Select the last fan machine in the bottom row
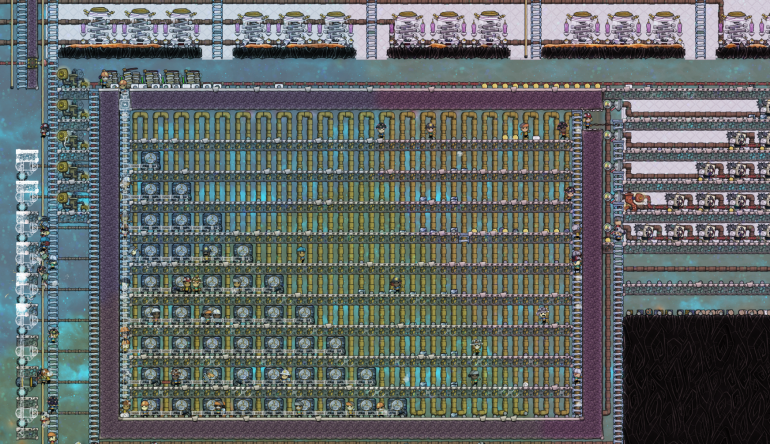The width and height of the screenshot is (770, 444). (x=397, y=406)
